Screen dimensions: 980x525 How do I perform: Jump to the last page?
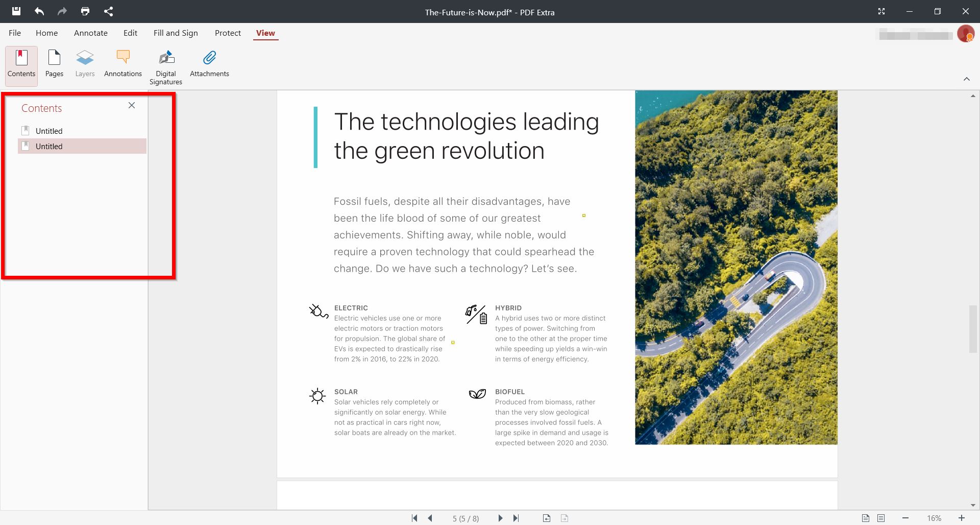click(x=516, y=518)
